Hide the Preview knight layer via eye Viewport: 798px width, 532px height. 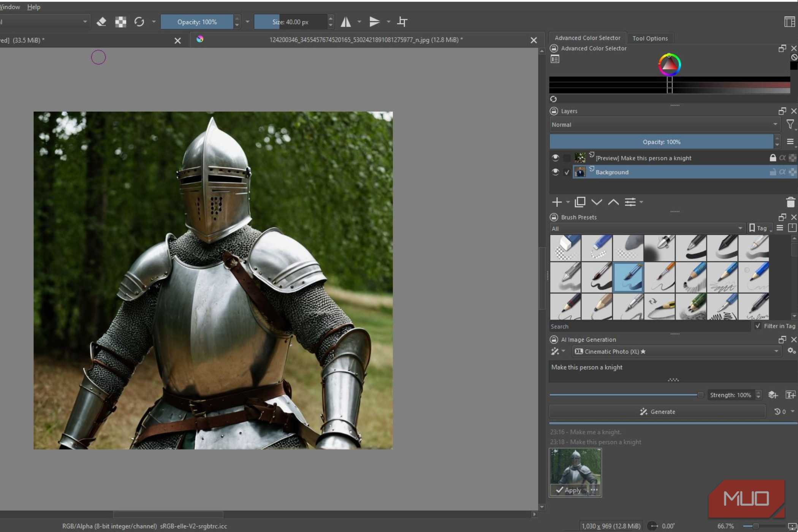tap(555, 157)
